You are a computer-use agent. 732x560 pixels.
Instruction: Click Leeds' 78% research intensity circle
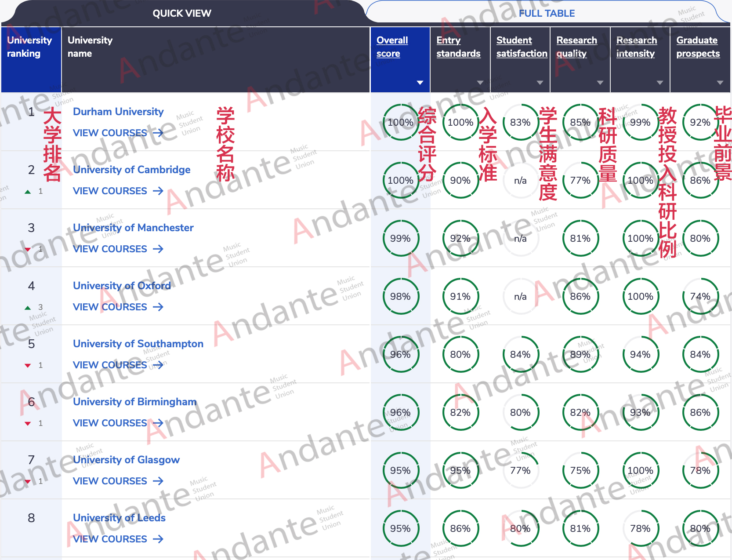click(640, 528)
